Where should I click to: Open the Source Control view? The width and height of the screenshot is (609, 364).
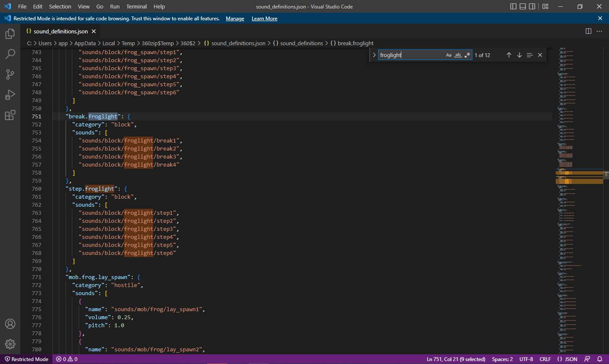tap(10, 74)
